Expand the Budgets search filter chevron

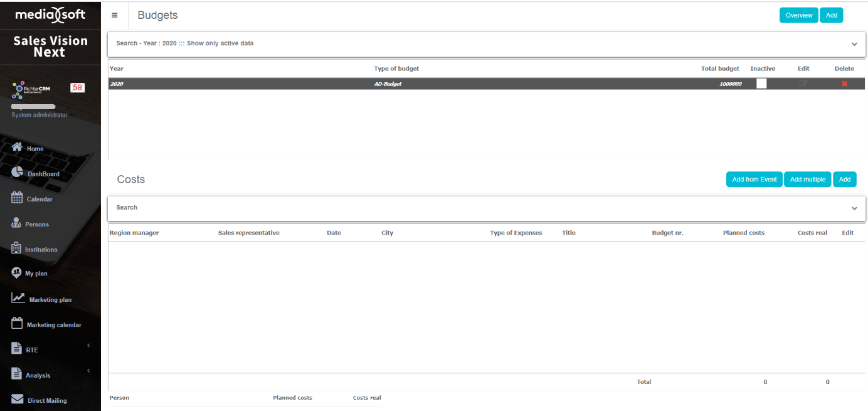(x=854, y=44)
